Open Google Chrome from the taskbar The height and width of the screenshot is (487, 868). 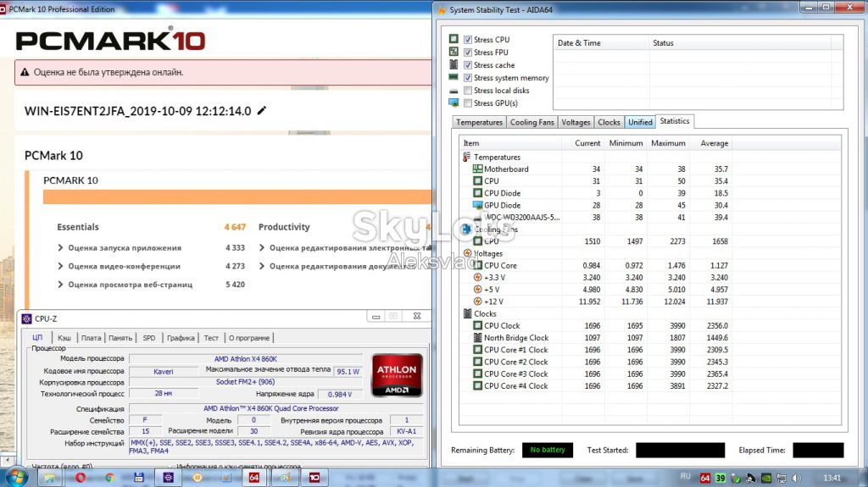point(109,477)
